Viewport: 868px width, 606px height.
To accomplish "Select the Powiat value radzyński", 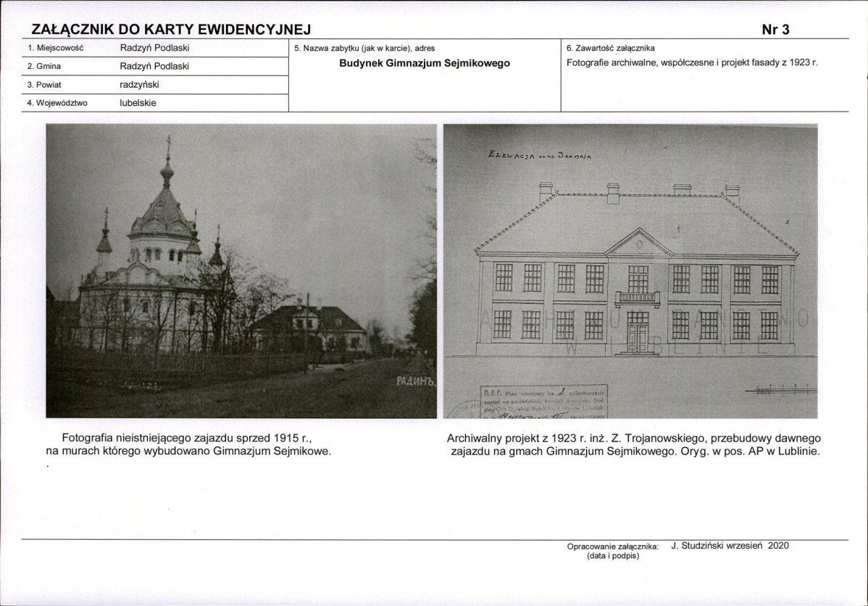I will 140,85.
